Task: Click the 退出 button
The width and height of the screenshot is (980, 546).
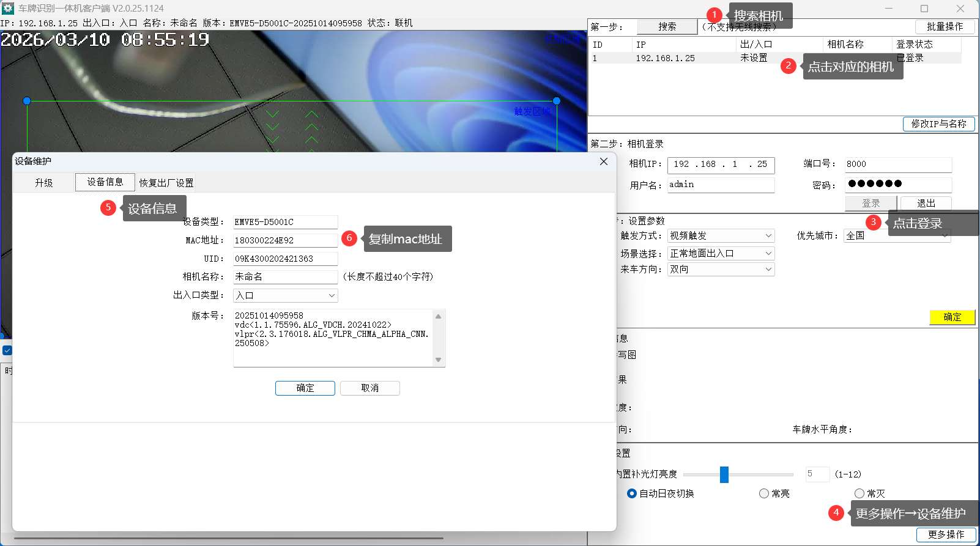Action: [926, 203]
